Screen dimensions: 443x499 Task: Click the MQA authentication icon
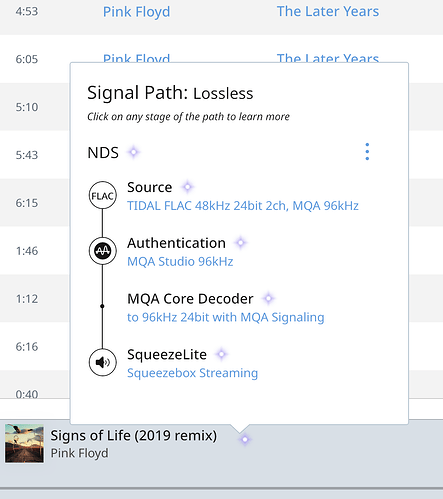click(103, 251)
